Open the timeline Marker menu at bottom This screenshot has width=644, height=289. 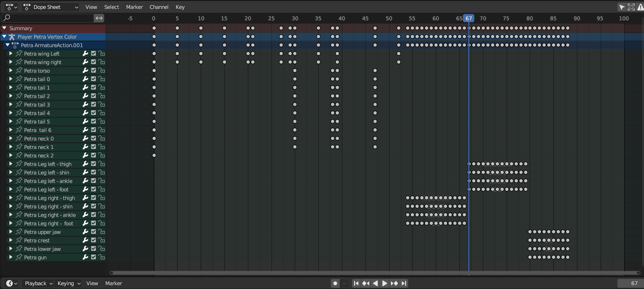point(113,283)
